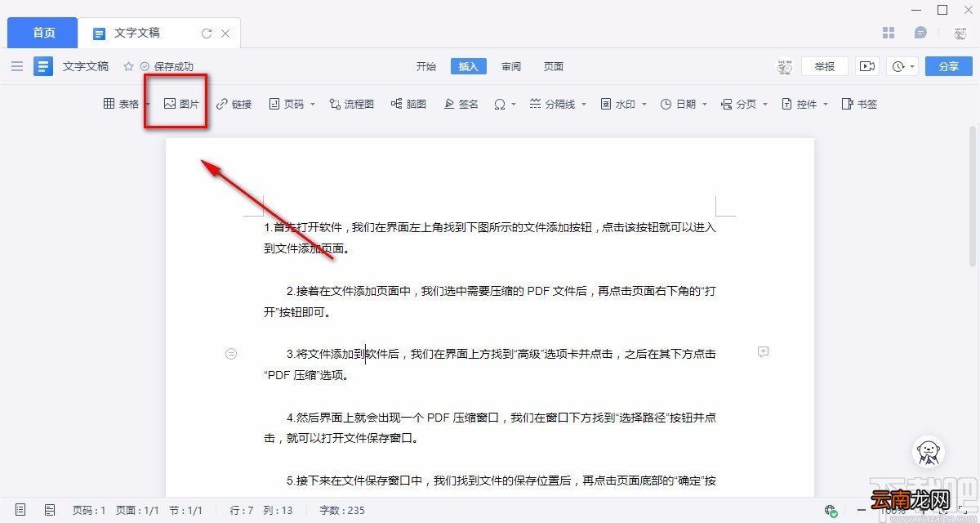Screen dimensions: 980x523
Task: Click the vertical scrollbar thumb
Action: 973,196
